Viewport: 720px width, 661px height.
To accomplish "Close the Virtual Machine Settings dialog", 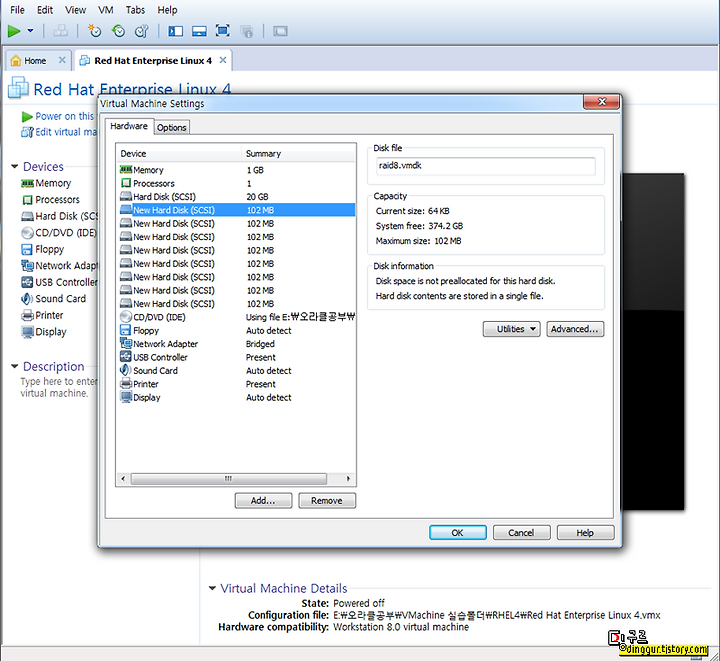I will (x=602, y=102).
